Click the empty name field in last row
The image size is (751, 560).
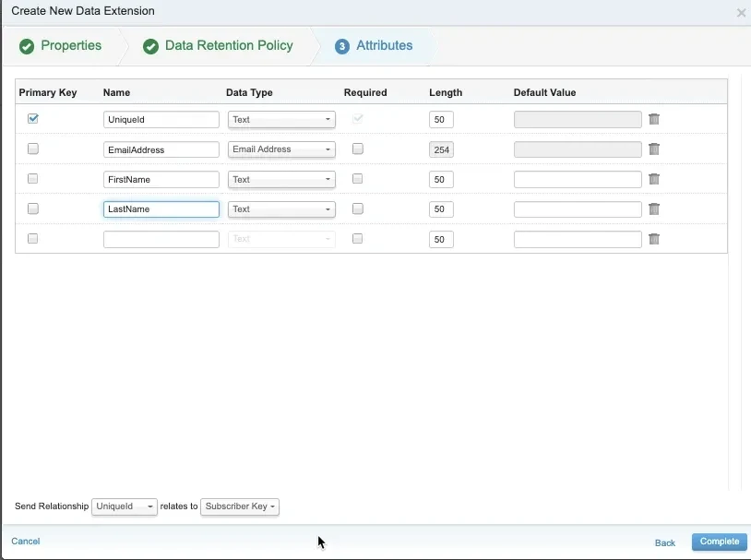pos(161,239)
